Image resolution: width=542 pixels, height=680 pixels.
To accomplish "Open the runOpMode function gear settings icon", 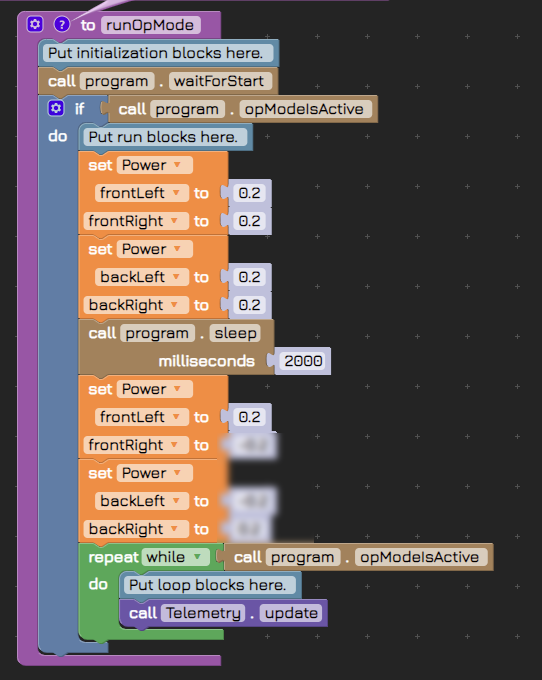I will 35,24.
